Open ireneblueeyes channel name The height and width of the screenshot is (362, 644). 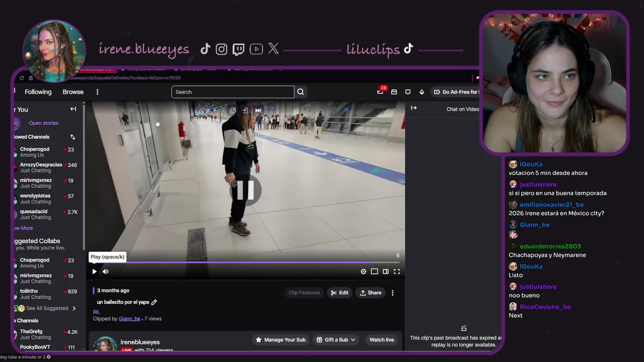tap(140, 342)
